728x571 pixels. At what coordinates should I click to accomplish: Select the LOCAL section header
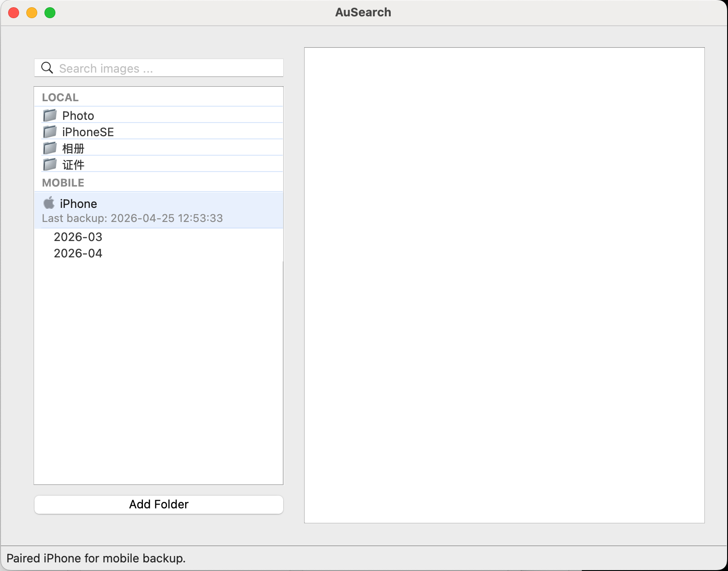click(x=59, y=97)
